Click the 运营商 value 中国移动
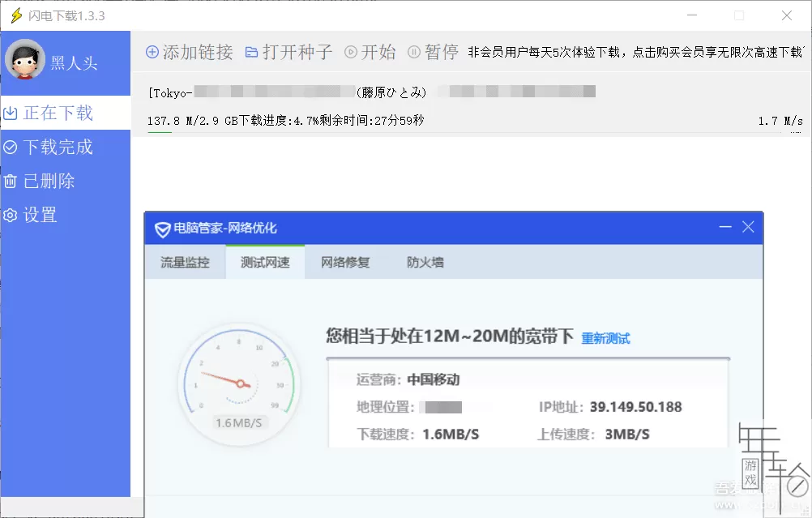The image size is (812, 518). [434, 379]
